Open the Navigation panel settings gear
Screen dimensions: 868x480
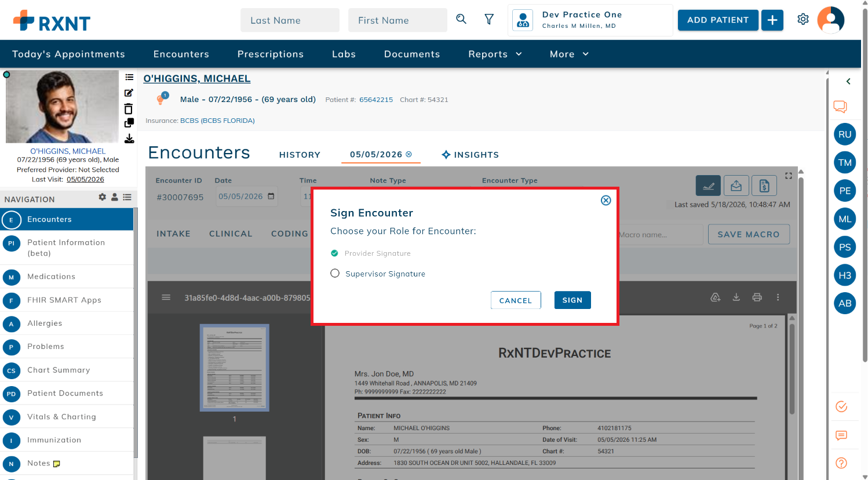coord(103,197)
